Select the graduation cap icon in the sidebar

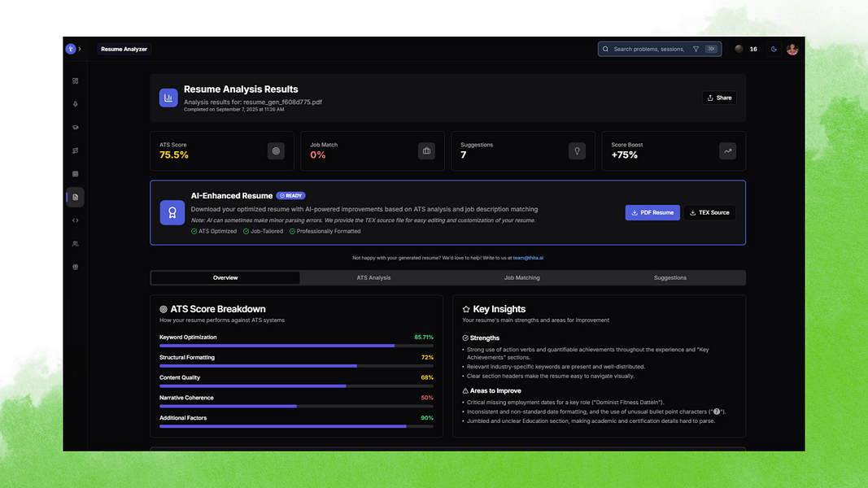pyautogui.click(x=76, y=127)
